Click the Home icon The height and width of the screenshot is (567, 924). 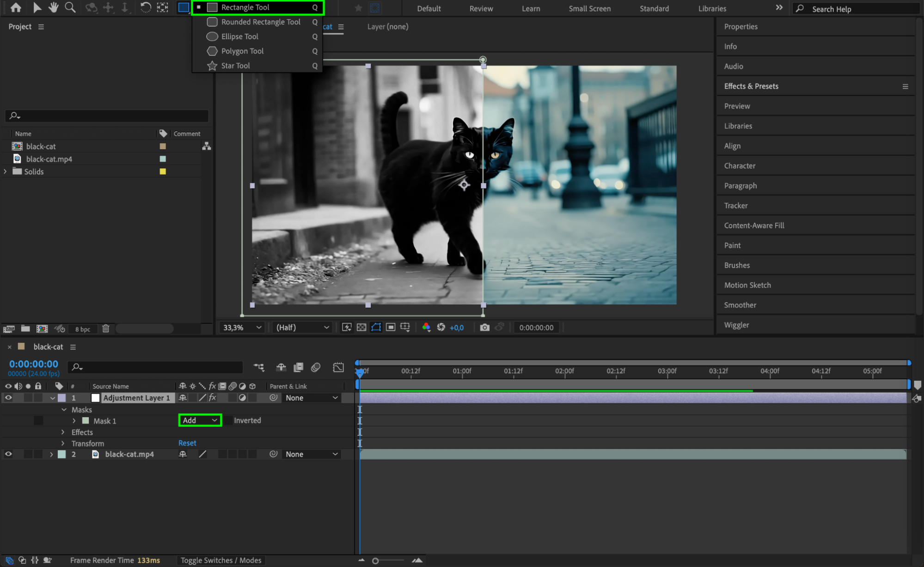[x=16, y=7]
